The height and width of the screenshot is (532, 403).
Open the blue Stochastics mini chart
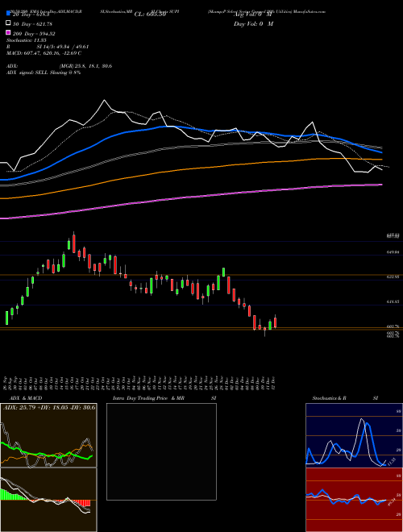[354, 435]
